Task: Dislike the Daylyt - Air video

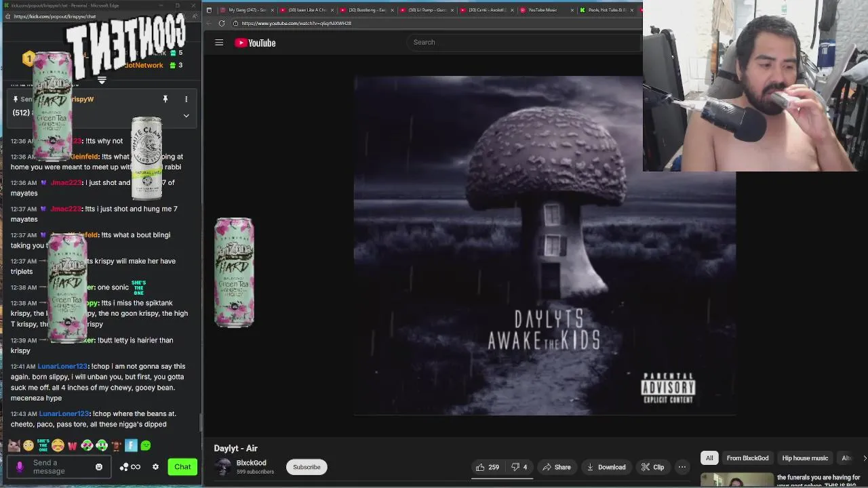Action: (519, 467)
